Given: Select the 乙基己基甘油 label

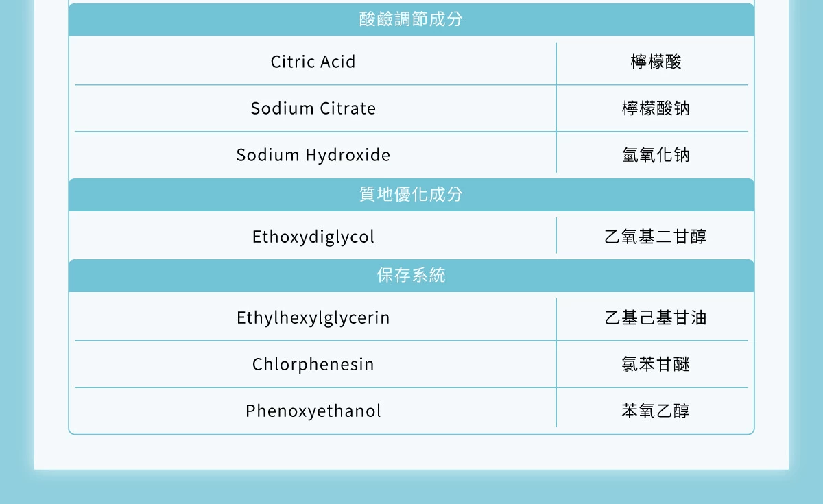Looking at the screenshot, I should [x=656, y=318].
